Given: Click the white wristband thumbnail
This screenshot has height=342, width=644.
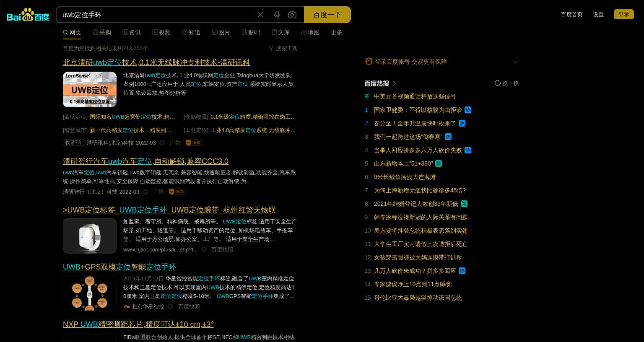Looking at the screenshot, I should click(x=90, y=236).
